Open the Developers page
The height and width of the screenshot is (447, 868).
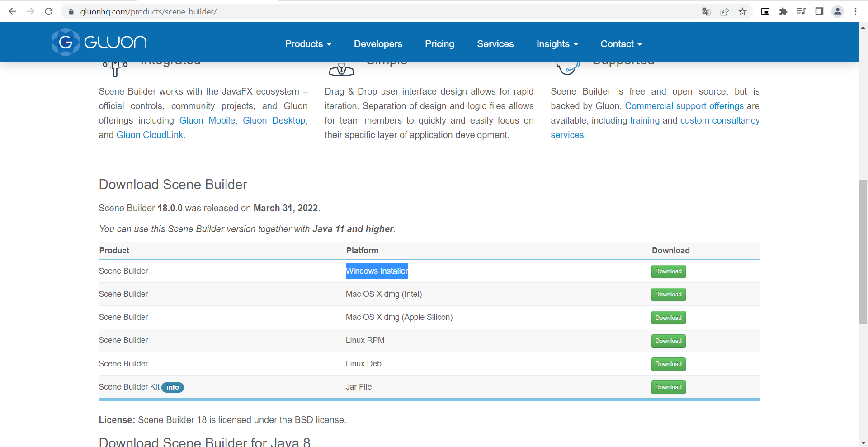(x=378, y=44)
